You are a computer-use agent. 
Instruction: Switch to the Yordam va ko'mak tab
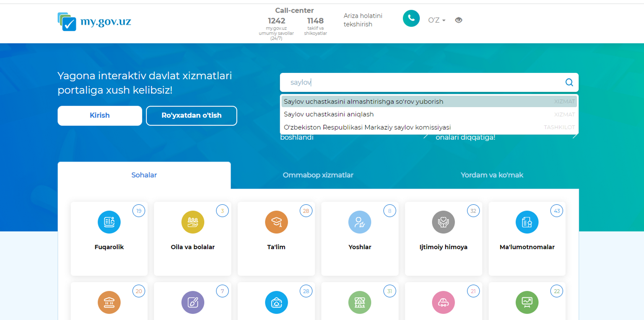tap(492, 175)
